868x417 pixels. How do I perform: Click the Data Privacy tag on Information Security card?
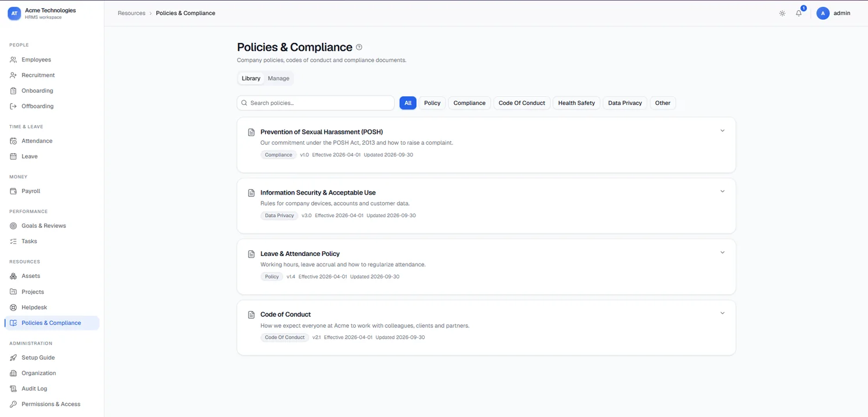[279, 215]
